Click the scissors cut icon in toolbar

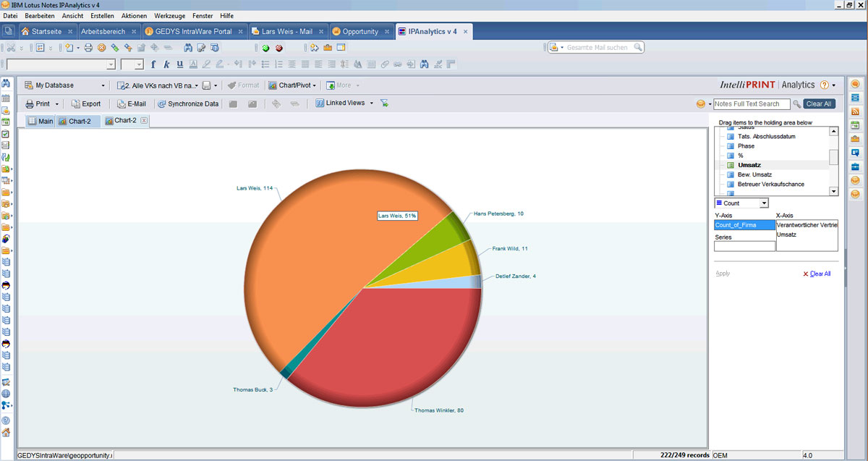tap(11, 48)
